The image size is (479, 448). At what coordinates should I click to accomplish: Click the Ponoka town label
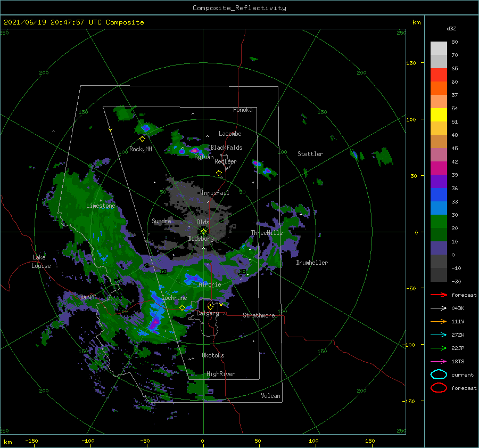coord(243,110)
